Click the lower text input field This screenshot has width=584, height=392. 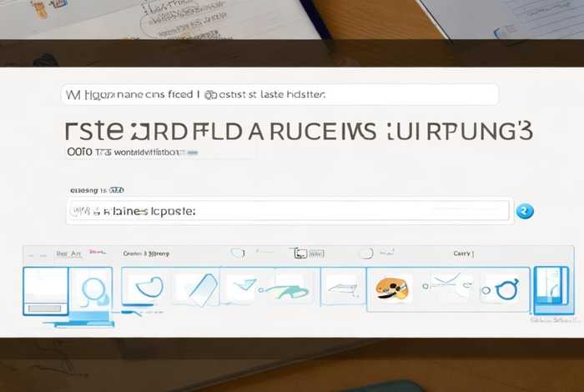[x=288, y=212]
